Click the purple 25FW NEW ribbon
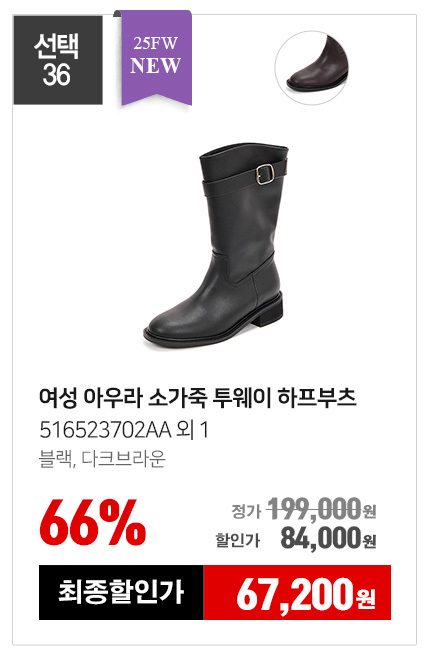Image resolution: width=430 pixels, height=660 pixels. [156, 57]
